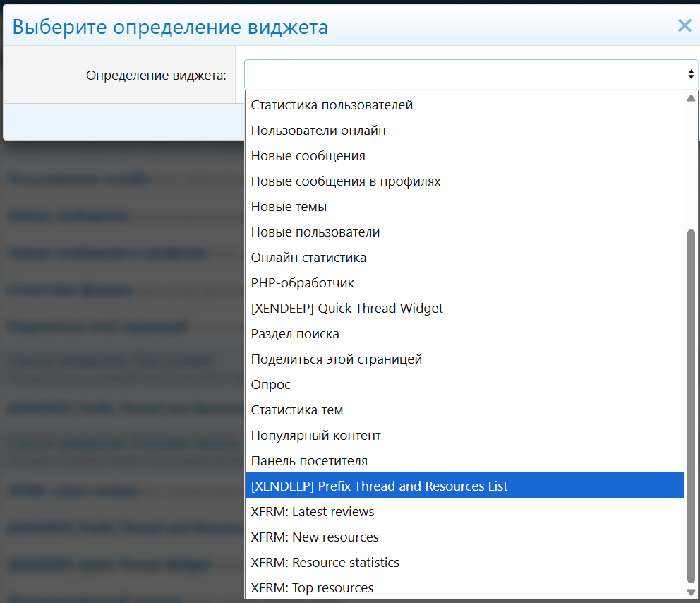Click the list scrollbar up arrow
Viewport: 700px width, 603px height.
tap(692, 98)
